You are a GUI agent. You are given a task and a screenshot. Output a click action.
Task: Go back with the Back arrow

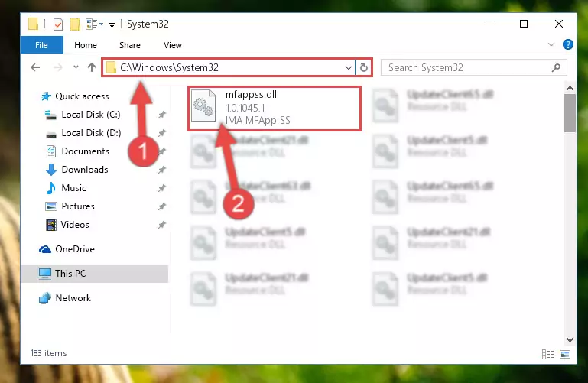(x=35, y=67)
